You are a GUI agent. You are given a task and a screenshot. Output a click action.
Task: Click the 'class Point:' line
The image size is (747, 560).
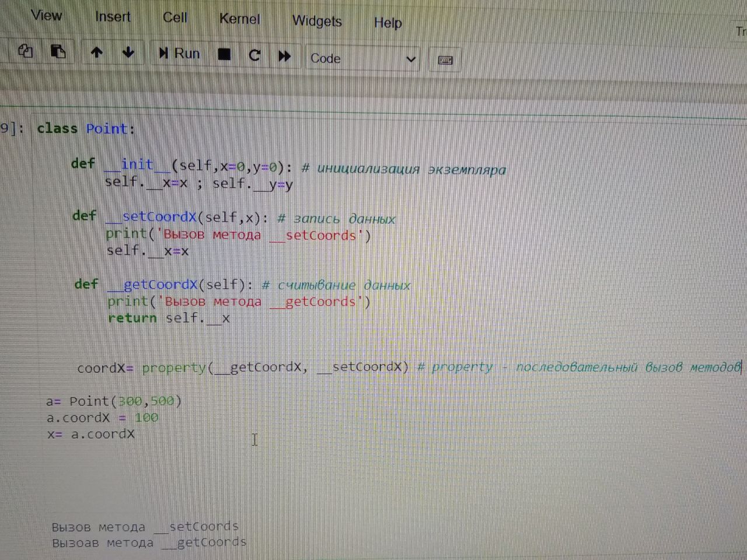click(x=86, y=128)
